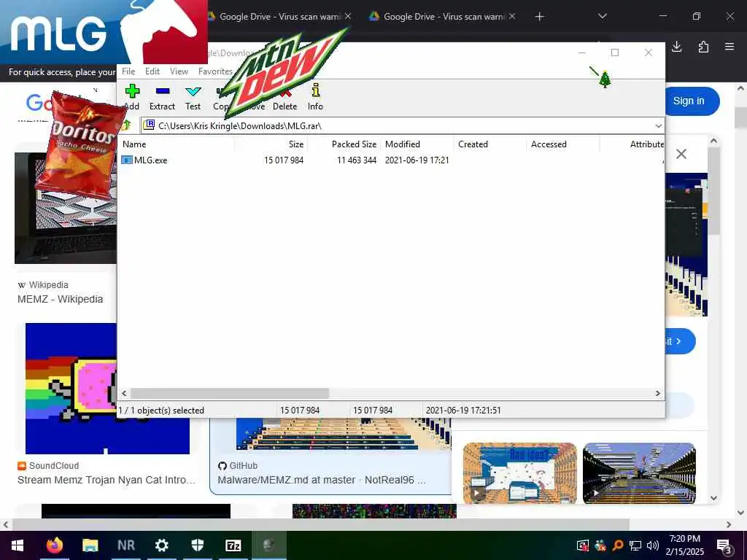747x560 pixels.
Task: Click the 11 463 344 packed size cell
Action: coord(356,160)
